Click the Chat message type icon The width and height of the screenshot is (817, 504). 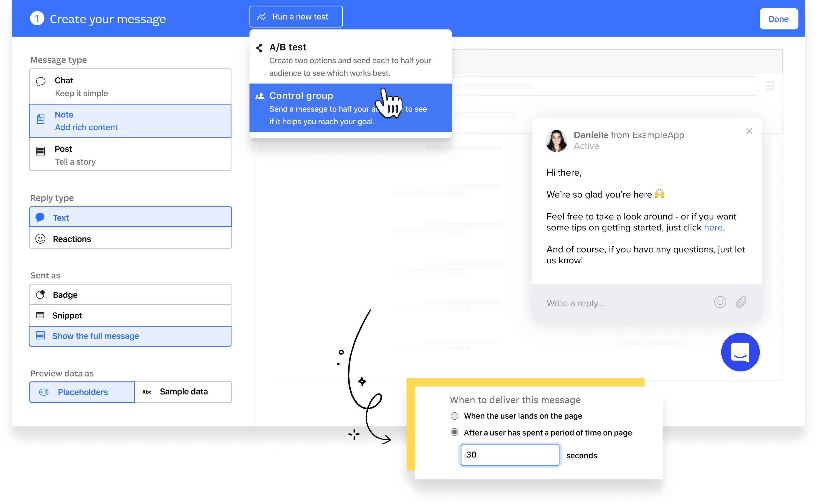point(41,80)
